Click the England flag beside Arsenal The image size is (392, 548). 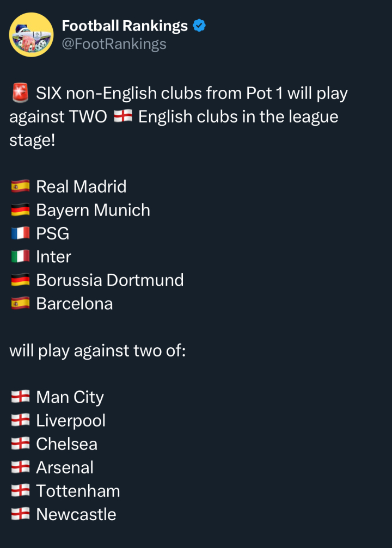pyautogui.click(x=20, y=467)
